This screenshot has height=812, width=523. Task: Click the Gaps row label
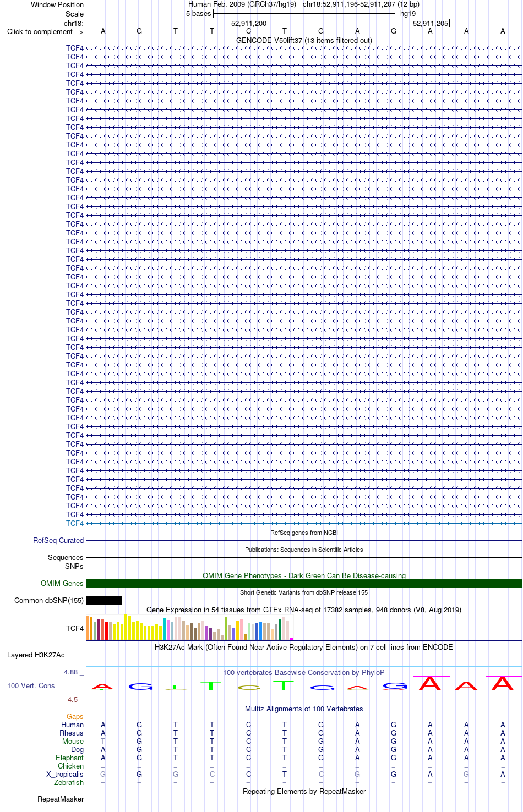pos(75,716)
